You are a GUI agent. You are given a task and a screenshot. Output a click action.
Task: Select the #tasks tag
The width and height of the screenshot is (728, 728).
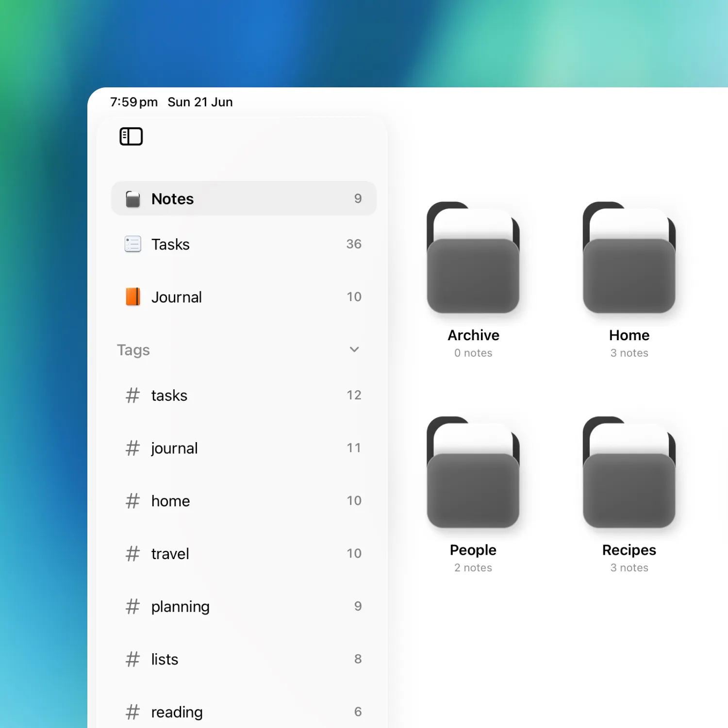pos(244,396)
